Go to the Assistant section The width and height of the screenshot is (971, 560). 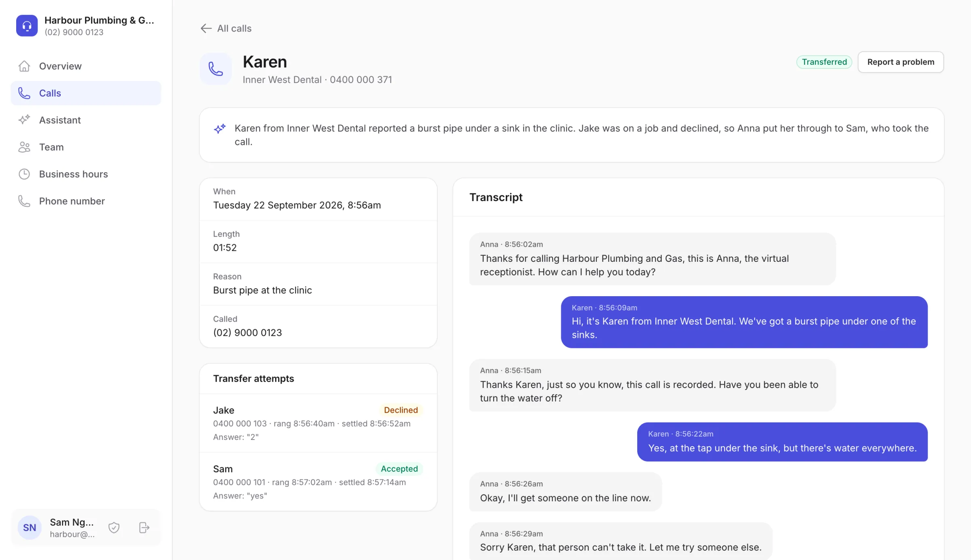[86, 120]
